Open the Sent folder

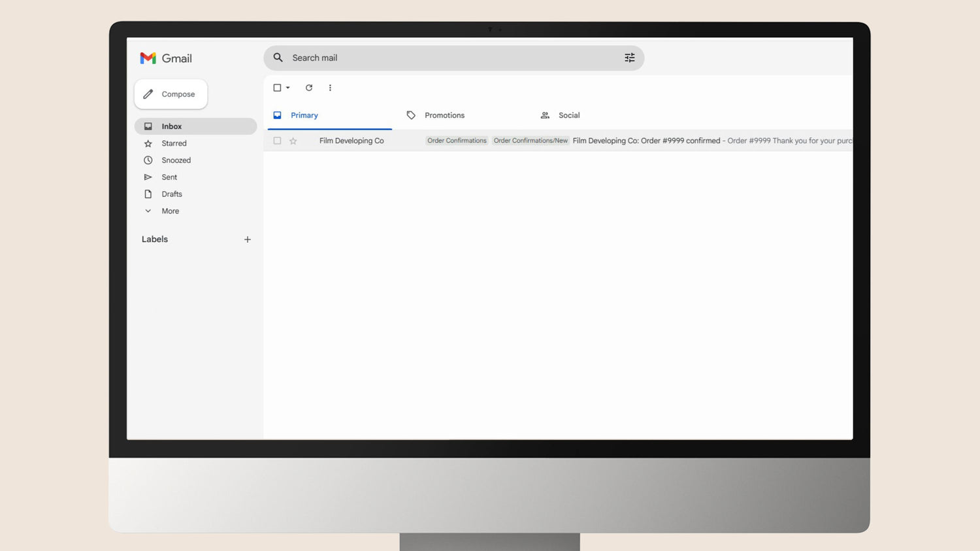tap(169, 178)
